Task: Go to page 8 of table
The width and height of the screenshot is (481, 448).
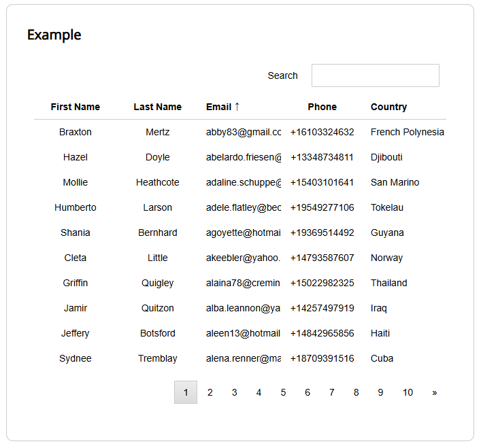Action: coord(356,392)
